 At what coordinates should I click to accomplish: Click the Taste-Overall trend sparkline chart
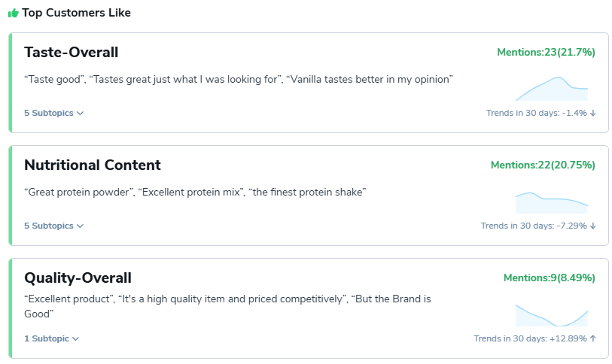point(551,89)
